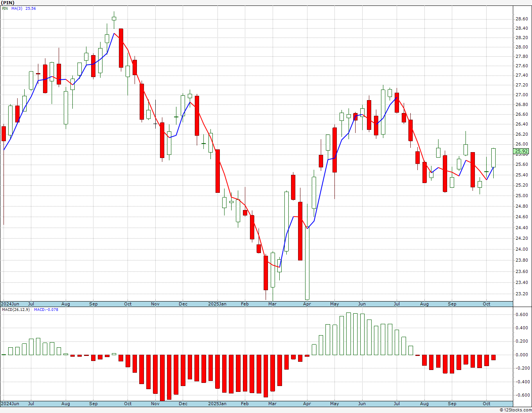
Task: Click the tall green April candlestick
Action: [307, 264]
